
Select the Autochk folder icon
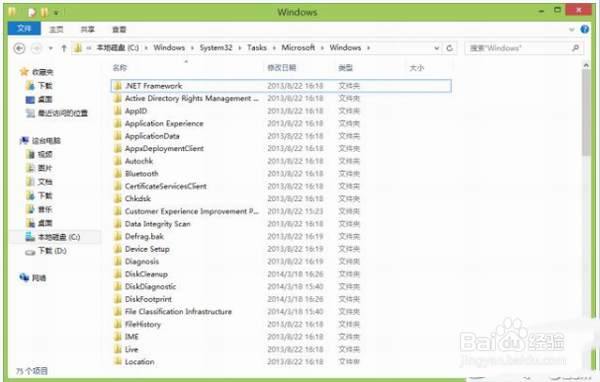118,161
